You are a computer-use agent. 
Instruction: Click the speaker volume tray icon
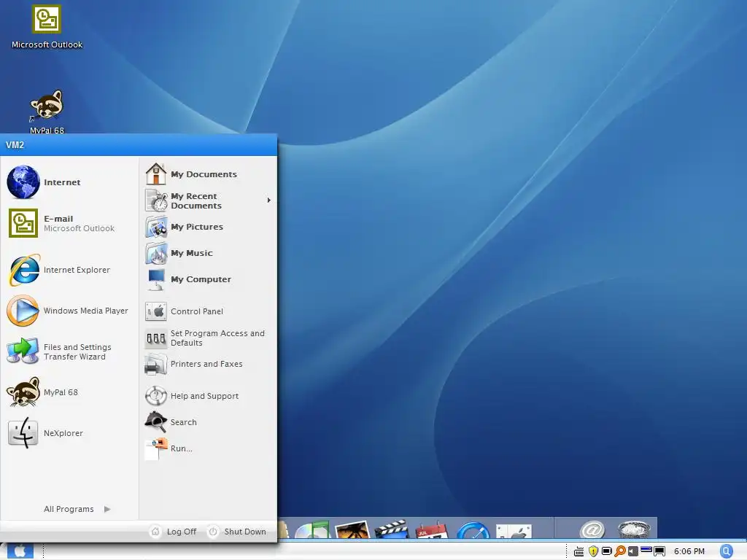632,551
